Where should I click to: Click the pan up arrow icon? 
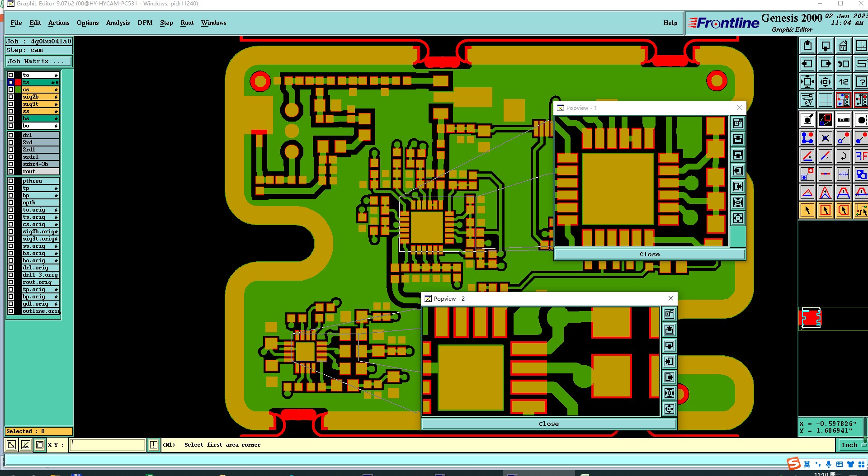pyautogui.click(x=807, y=46)
